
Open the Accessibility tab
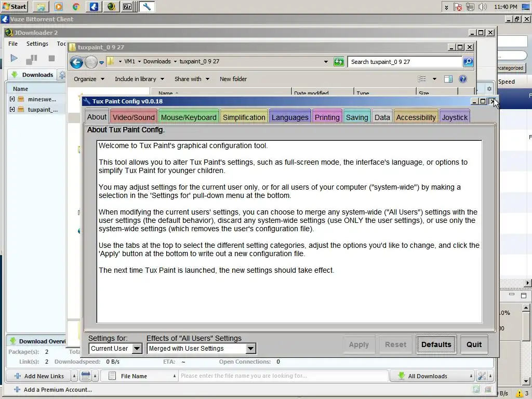coord(416,117)
